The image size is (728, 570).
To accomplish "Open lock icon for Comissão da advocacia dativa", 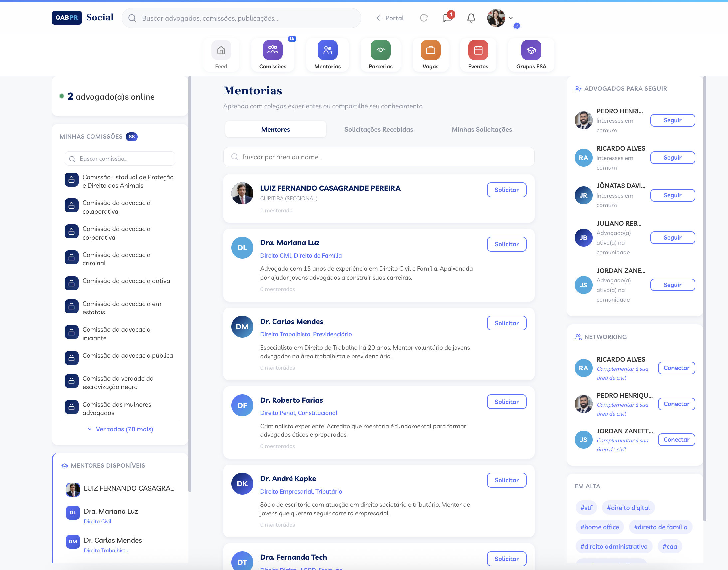I will tap(71, 283).
